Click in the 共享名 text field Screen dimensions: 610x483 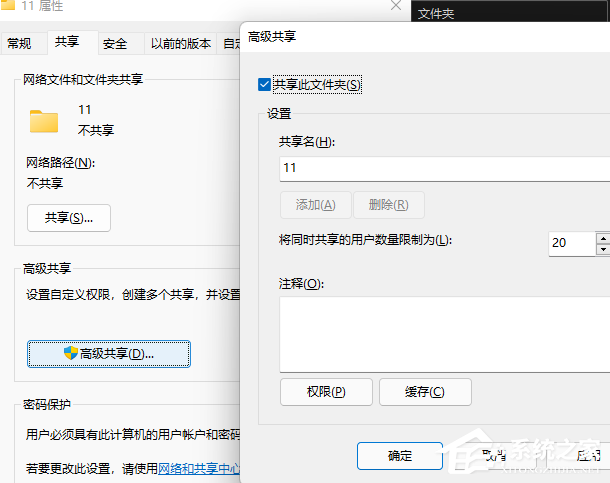[x=440, y=168]
